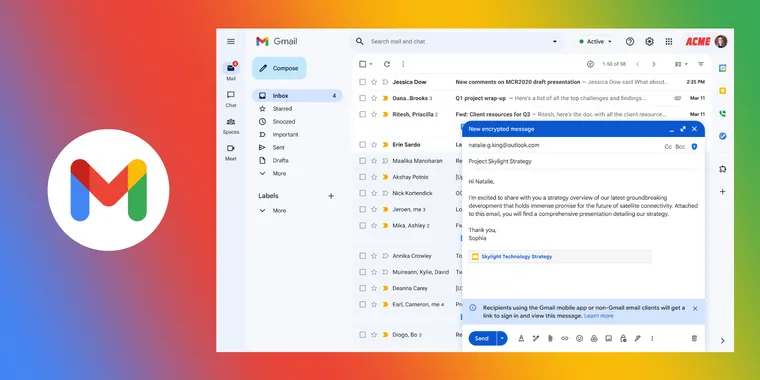Collapse side panel with chevron arrow
The image size is (760, 380).
coord(722,341)
